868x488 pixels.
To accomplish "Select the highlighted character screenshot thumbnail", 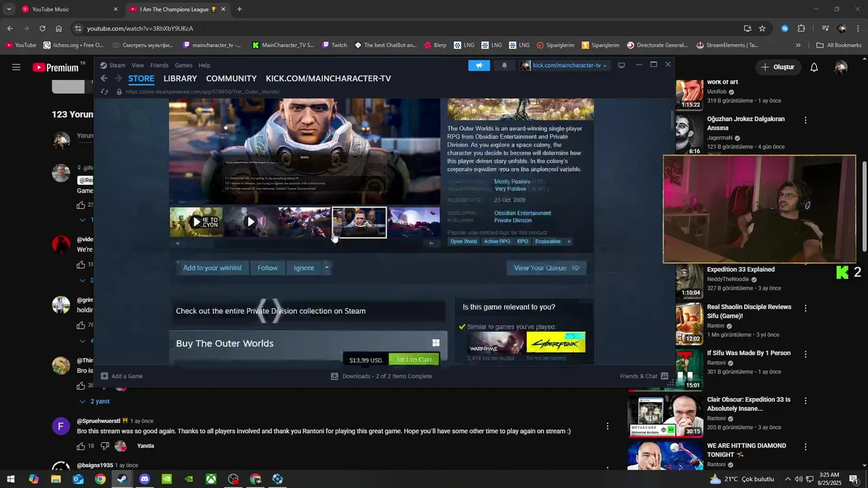I will (359, 222).
